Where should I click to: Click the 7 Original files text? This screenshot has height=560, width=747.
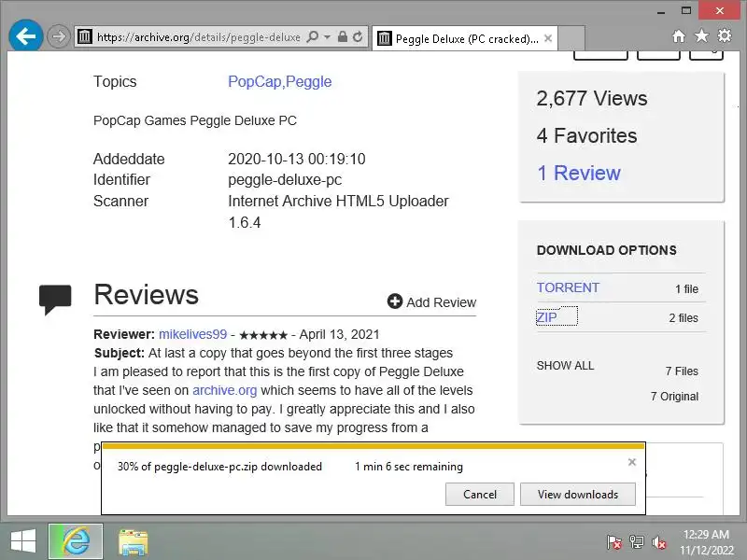tap(674, 396)
